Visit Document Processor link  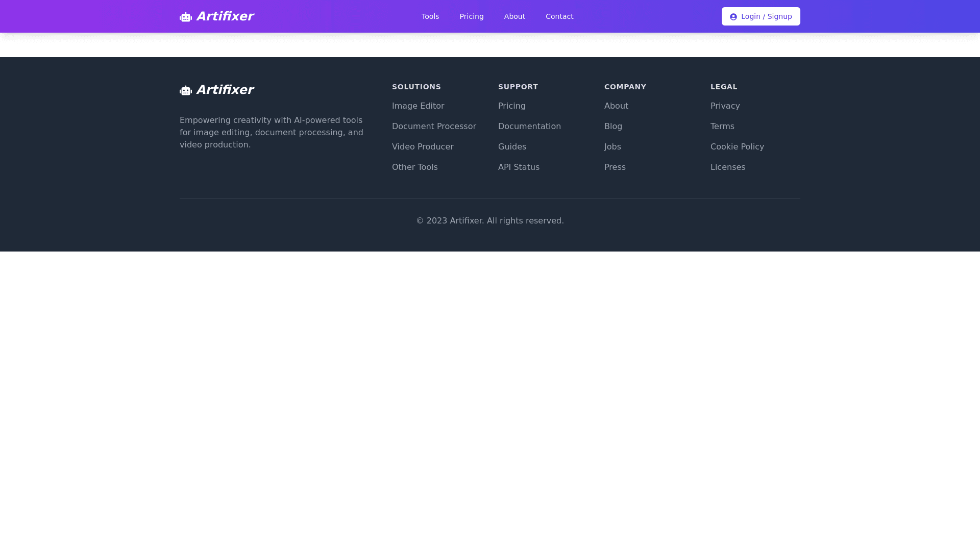point(434,127)
